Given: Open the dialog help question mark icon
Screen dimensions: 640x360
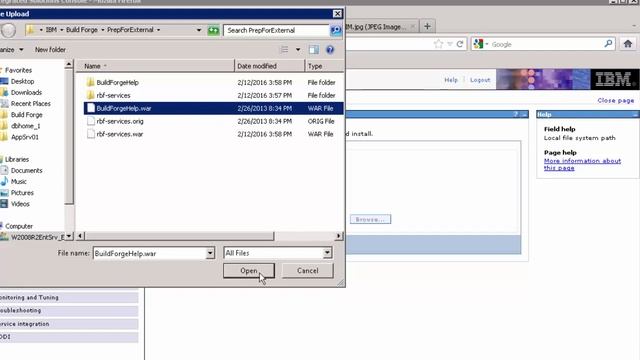Looking at the screenshot, I should [x=330, y=50].
